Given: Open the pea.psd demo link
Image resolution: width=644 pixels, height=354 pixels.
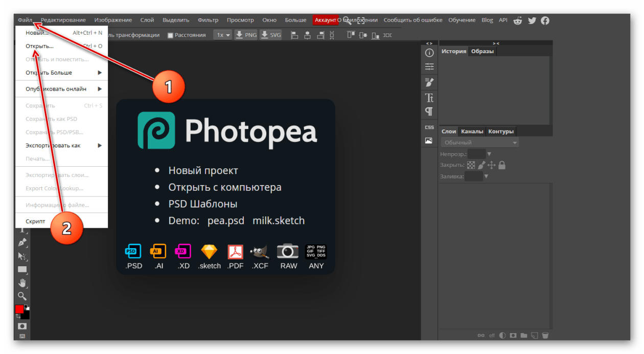Looking at the screenshot, I should pyautogui.click(x=226, y=221).
